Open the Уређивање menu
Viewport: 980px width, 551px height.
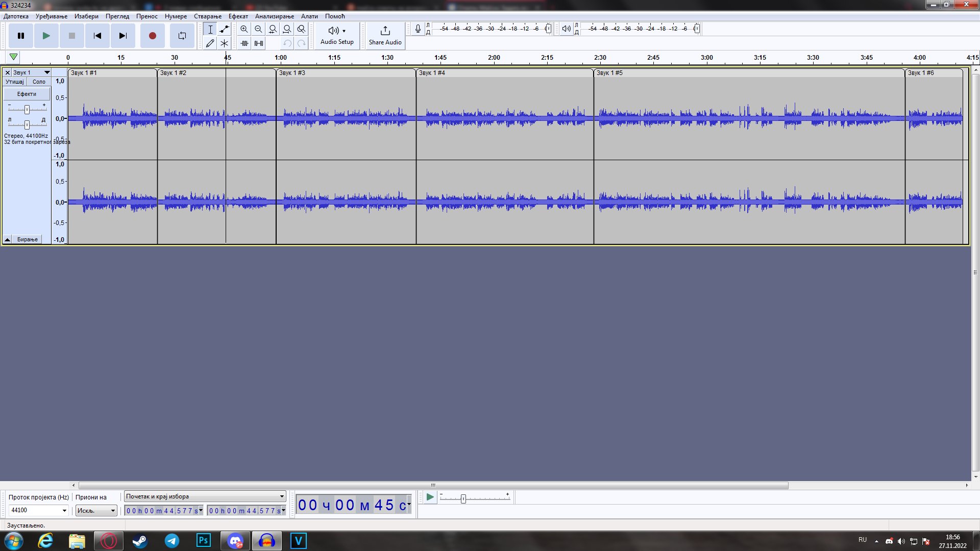[x=52, y=16]
